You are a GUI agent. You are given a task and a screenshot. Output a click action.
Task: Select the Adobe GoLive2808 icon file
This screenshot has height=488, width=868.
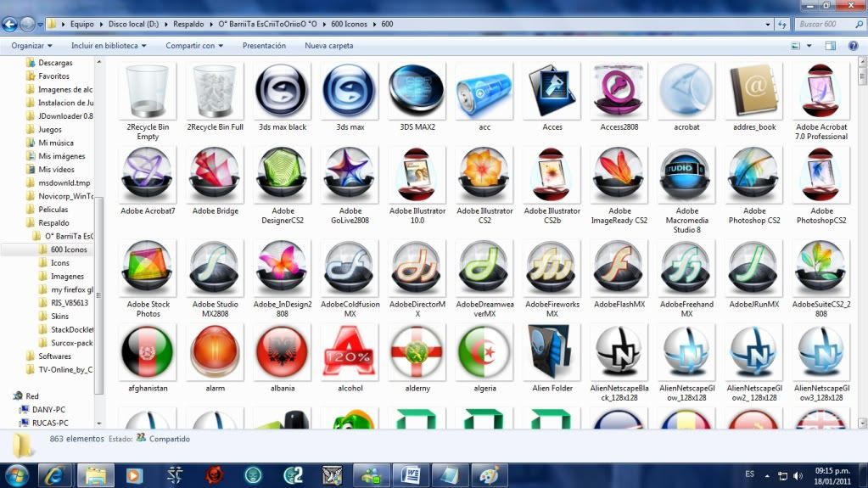(350, 186)
